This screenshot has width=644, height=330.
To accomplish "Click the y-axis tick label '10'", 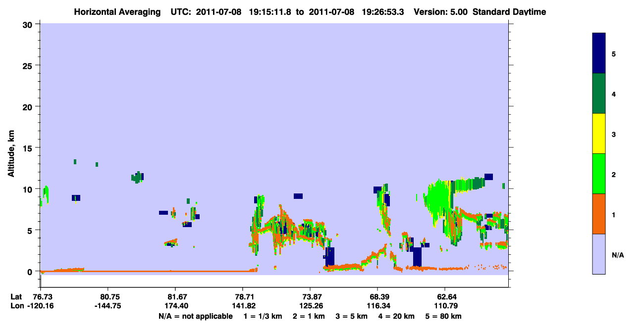I will point(29,189).
